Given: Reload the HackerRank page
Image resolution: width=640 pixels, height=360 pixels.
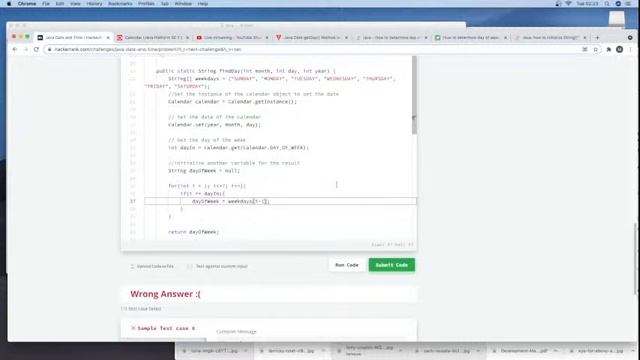Looking at the screenshot, I should (x=36, y=49).
